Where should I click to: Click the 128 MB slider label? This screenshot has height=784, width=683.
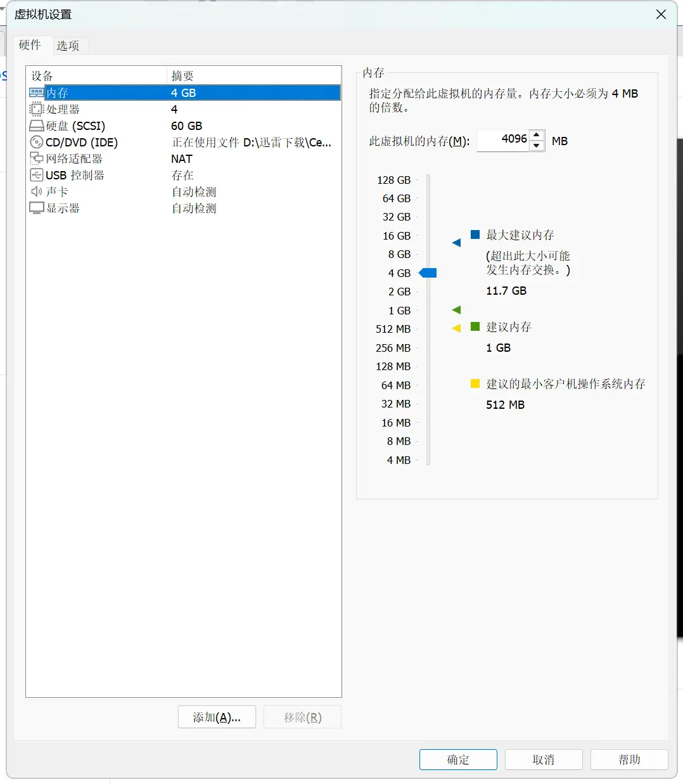(393, 366)
